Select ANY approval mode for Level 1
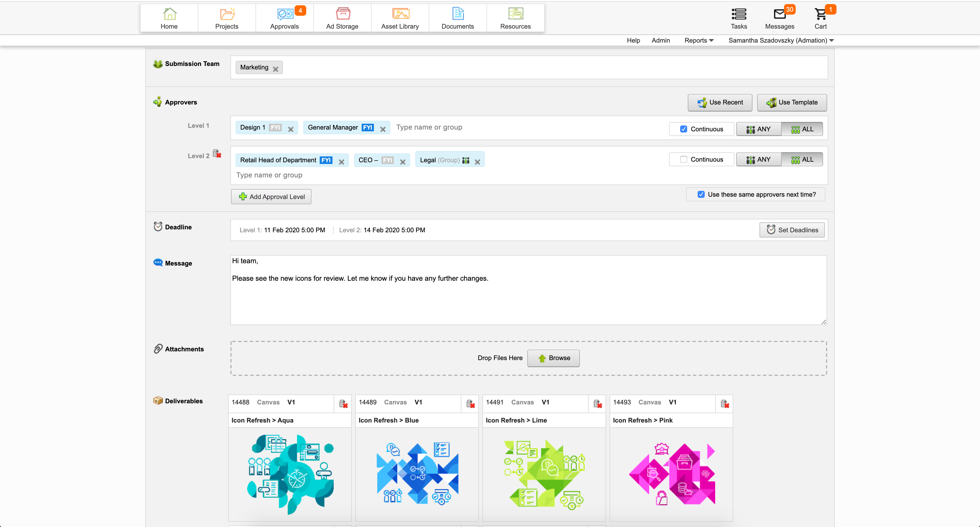This screenshot has width=980, height=527. [758, 129]
